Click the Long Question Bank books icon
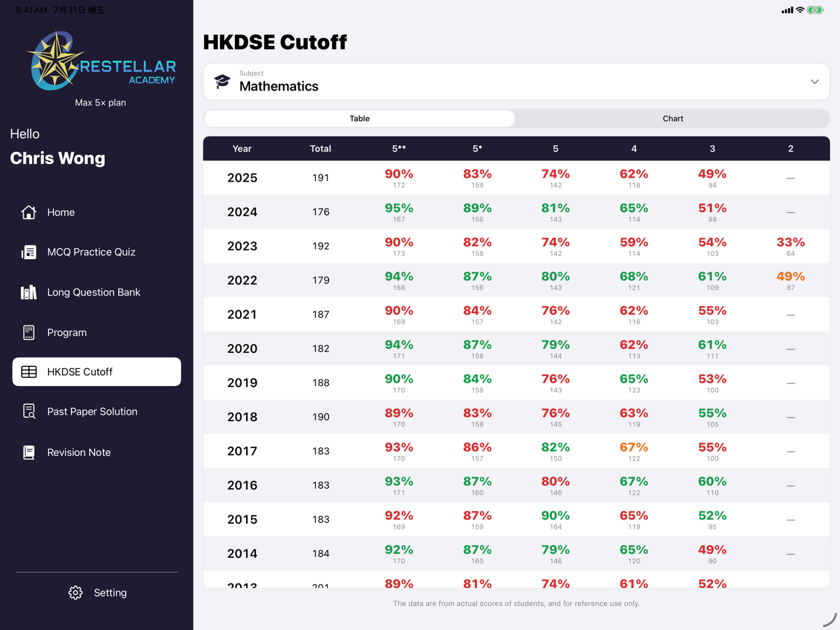The width and height of the screenshot is (840, 630). click(29, 292)
